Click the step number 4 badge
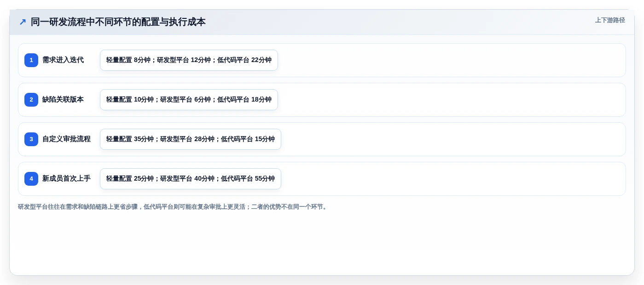 pos(31,179)
